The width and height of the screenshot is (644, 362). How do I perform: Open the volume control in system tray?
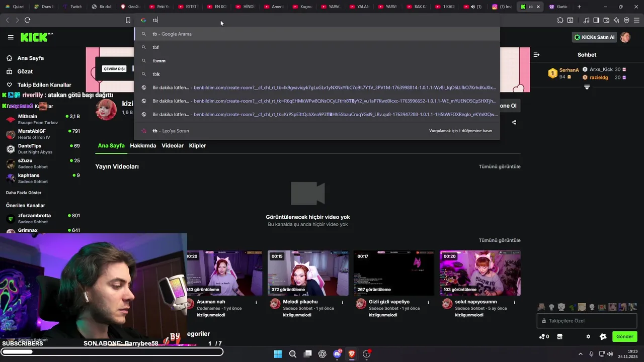point(610,354)
